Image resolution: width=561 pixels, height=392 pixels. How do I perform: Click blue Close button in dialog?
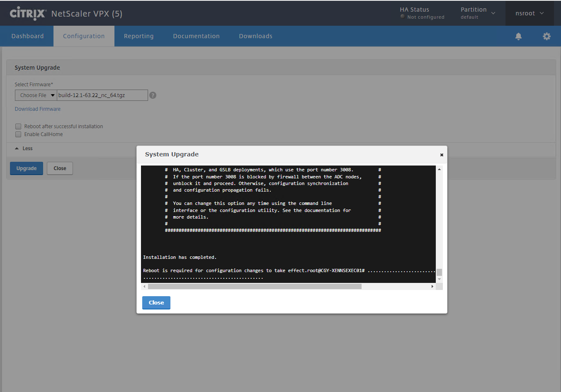156,302
